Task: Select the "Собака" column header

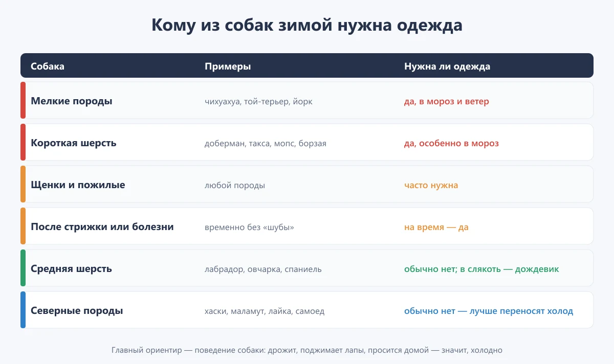Action: [x=48, y=66]
